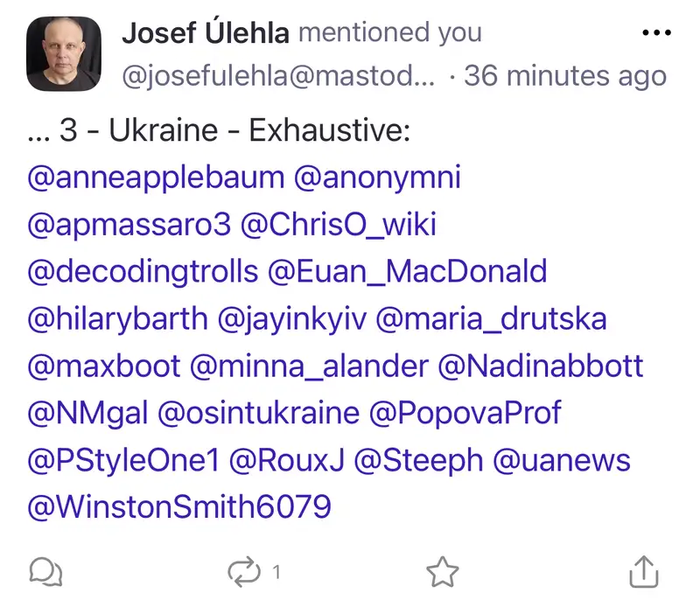Favorite the post with the star icon
This screenshot has width=700, height=600.
click(x=443, y=573)
